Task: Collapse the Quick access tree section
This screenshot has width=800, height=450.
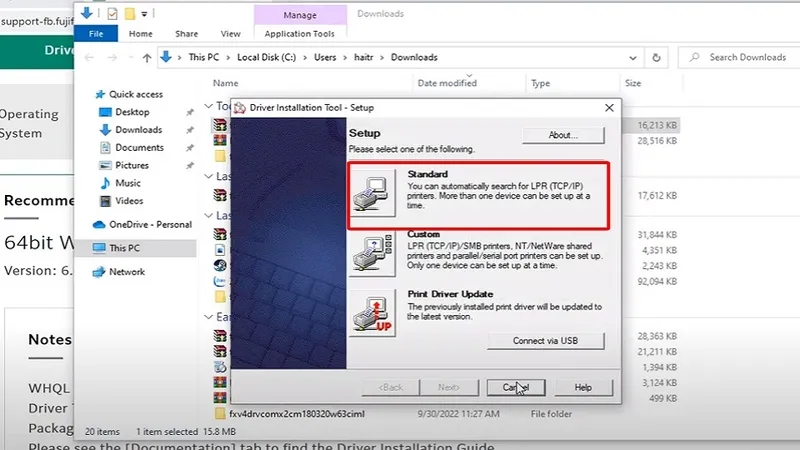Action: (x=89, y=94)
